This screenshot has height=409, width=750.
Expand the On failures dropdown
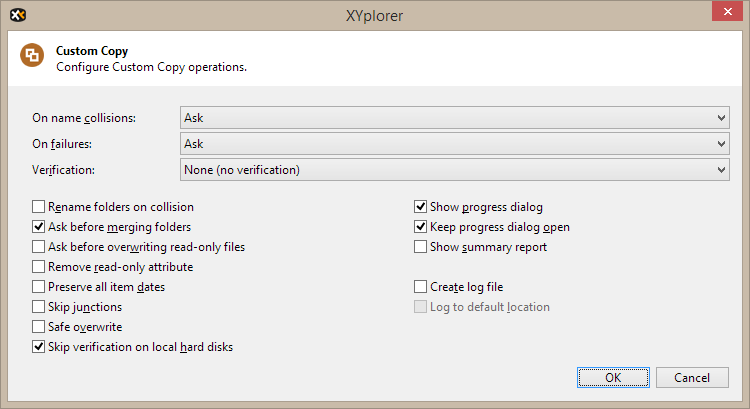(455, 144)
